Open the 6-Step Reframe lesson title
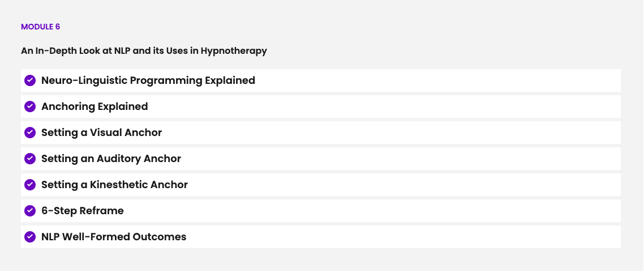 tap(82, 211)
